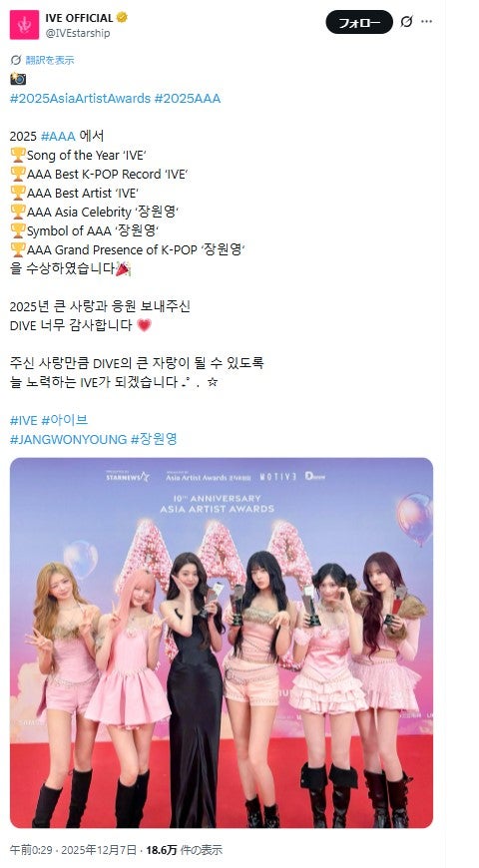
Task: Open hashtag #2025AsiaArtistAwards
Action: [80, 99]
